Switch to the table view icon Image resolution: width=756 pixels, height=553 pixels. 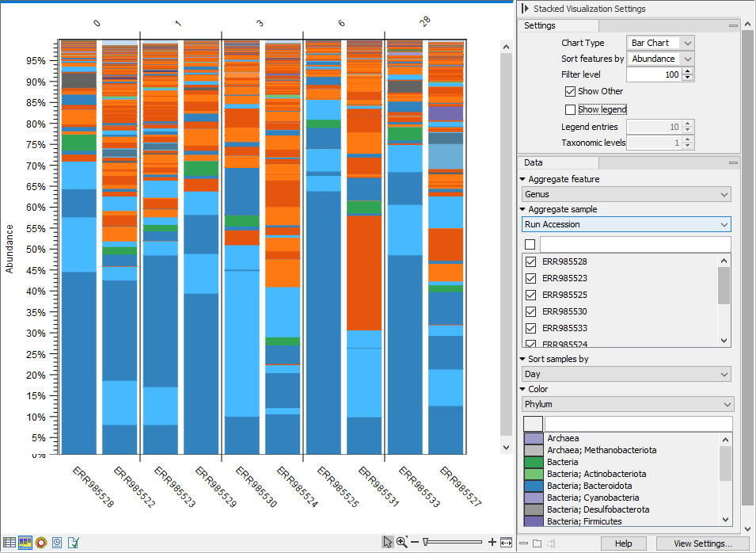[x=9, y=543]
